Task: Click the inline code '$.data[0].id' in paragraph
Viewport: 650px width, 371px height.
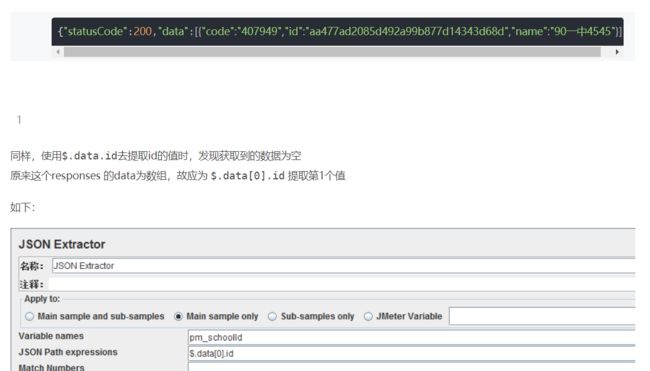Action: [247, 176]
